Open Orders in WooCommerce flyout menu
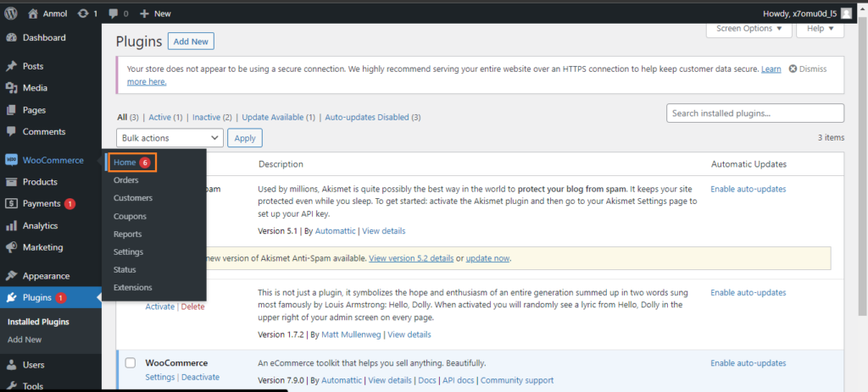Viewport: 868px width, 392px height. pos(126,180)
